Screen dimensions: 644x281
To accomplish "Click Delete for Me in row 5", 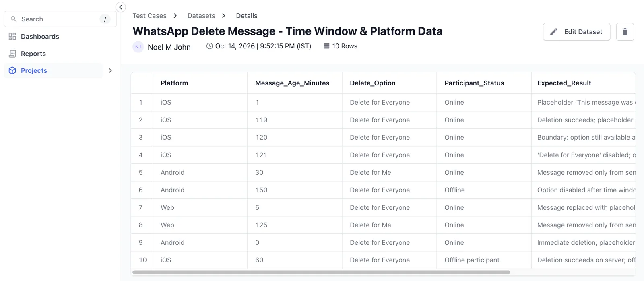I will [389, 172].
